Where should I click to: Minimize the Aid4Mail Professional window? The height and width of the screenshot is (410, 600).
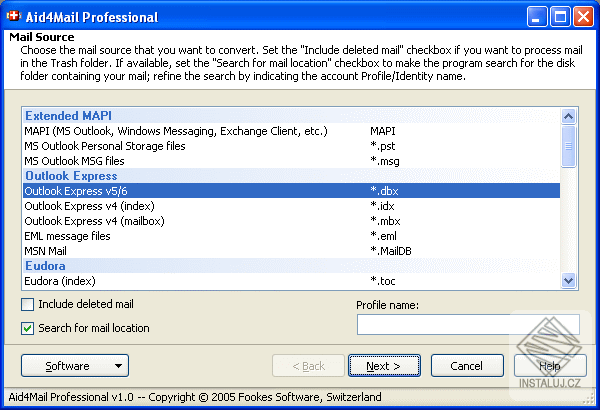coord(537,16)
